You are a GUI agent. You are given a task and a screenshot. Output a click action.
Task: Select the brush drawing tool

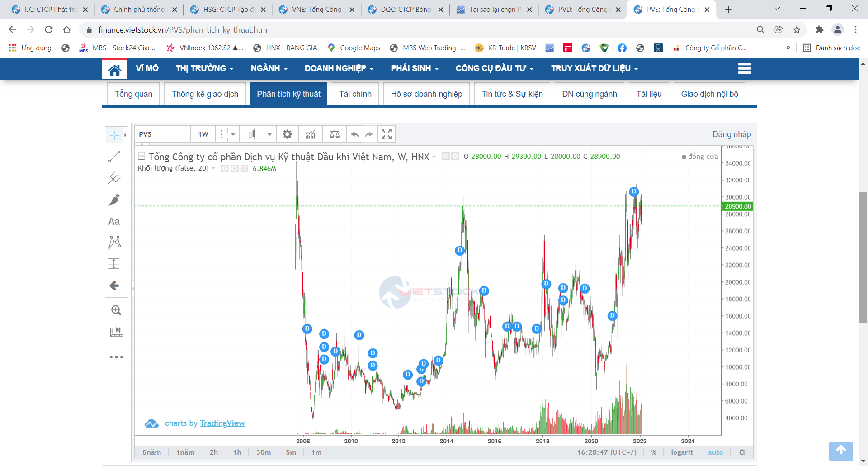(x=114, y=200)
